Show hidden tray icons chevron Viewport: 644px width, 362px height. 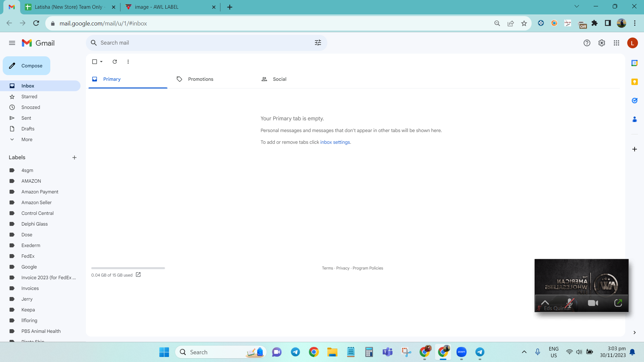524,352
